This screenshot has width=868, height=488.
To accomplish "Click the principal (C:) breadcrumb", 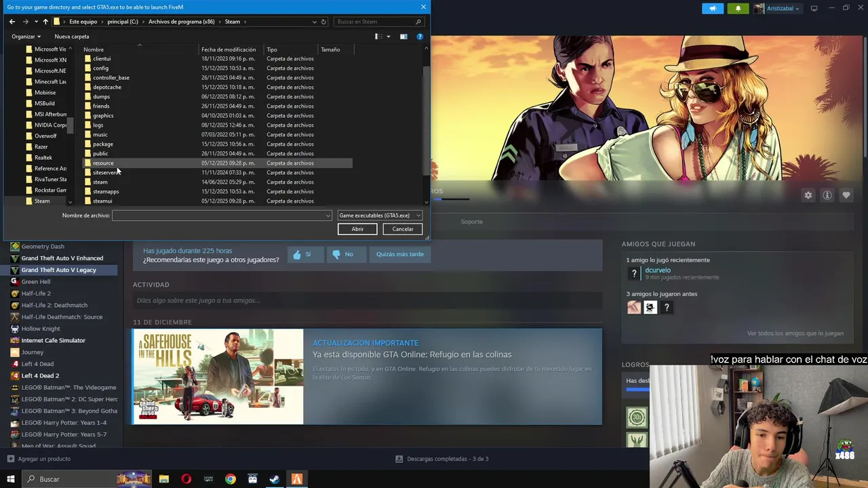I will click(x=122, y=22).
